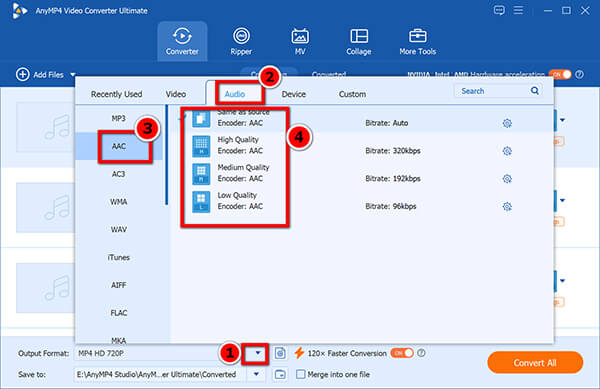Screen dimensions: 600x389
Task: Check Merge into one file
Action: click(x=301, y=374)
